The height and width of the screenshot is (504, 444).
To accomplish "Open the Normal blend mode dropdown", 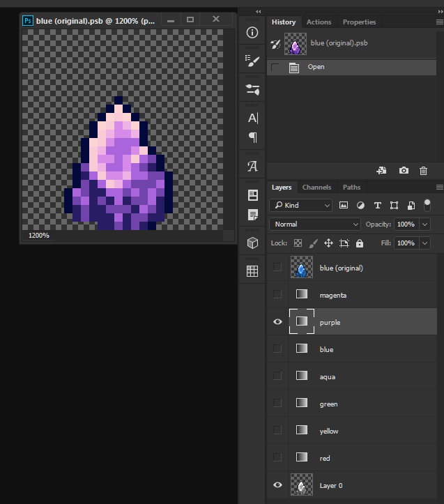I will click(314, 224).
